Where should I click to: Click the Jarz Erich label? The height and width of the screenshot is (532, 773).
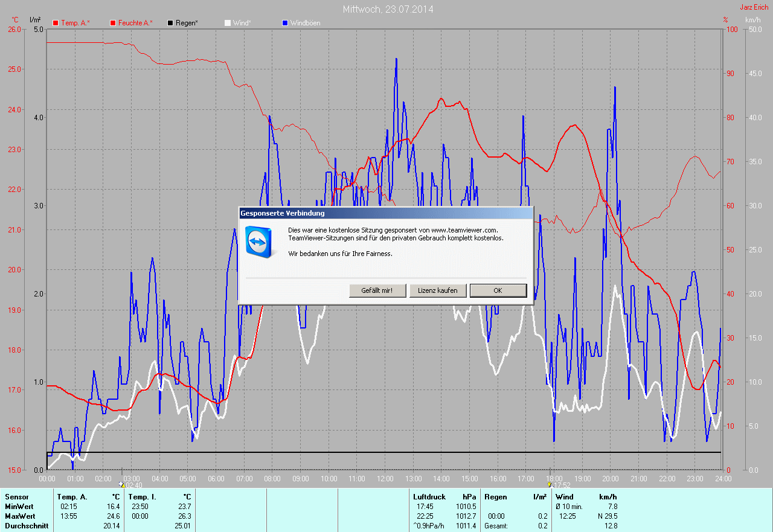(754, 7)
